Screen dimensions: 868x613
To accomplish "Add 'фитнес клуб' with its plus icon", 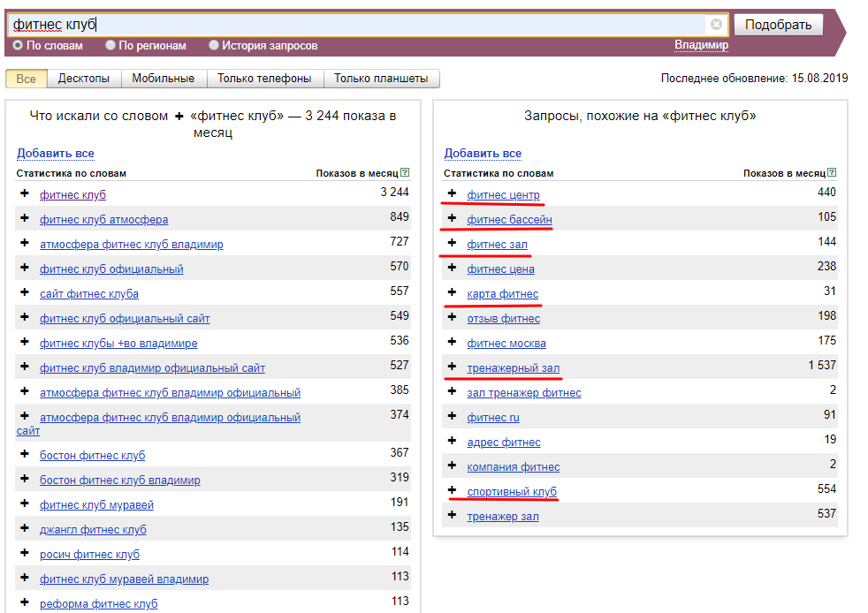I will point(25,193).
